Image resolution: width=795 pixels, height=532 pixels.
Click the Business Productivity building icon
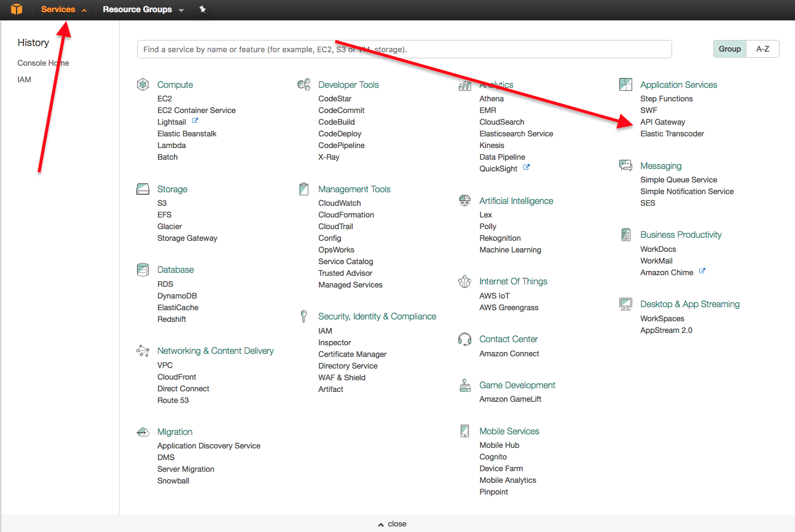coord(625,235)
